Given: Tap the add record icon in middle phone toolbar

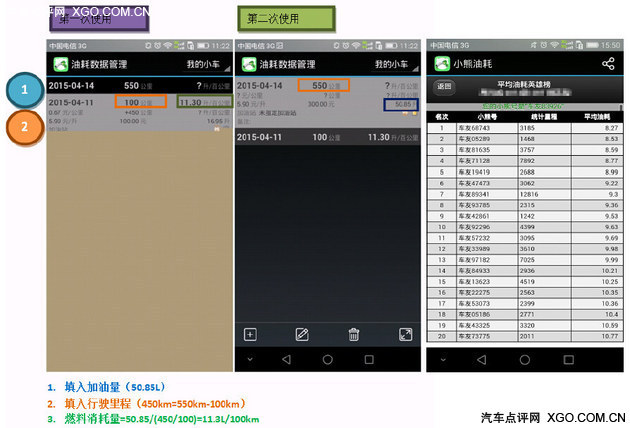Looking at the screenshot, I should [250, 334].
